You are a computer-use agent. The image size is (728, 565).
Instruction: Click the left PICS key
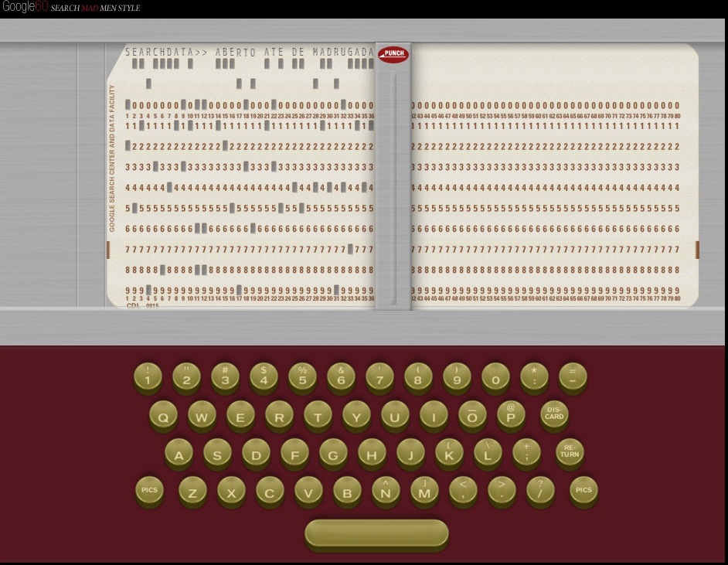(149, 490)
